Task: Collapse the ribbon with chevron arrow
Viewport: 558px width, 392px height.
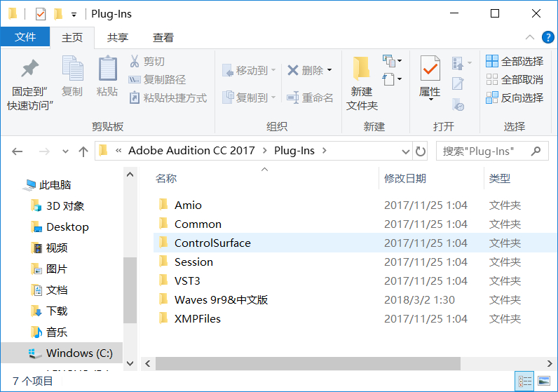Action: (x=530, y=37)
